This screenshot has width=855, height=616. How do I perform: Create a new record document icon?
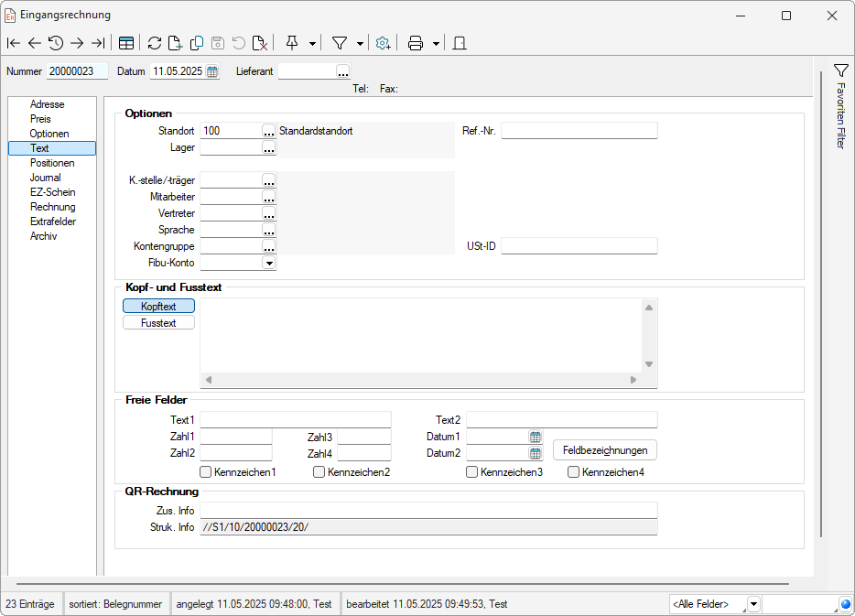tap(176, 43)
